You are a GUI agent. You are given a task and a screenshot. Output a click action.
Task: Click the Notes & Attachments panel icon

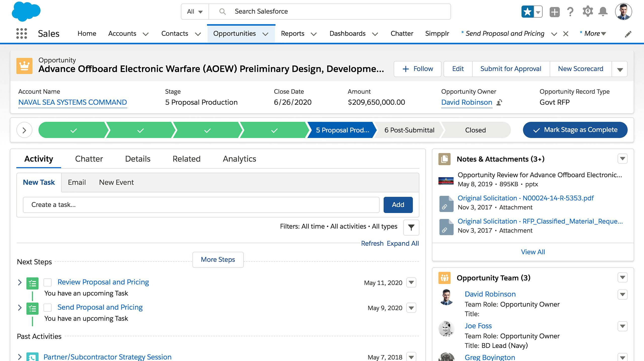[x=445, y=159]
